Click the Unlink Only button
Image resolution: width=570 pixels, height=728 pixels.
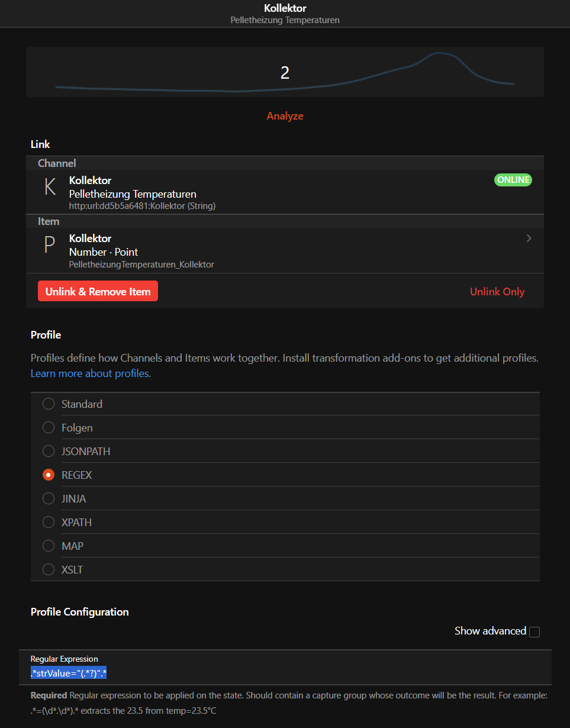[x=497, y=291]
